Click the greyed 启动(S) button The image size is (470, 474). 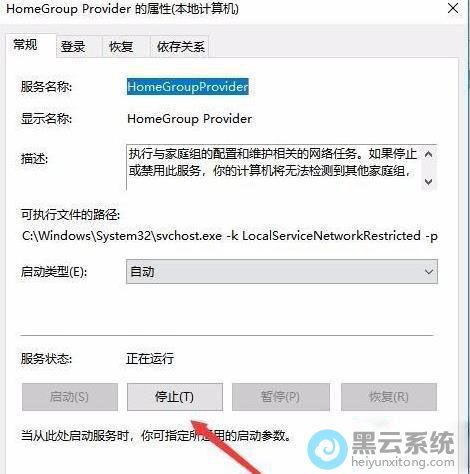70,397
